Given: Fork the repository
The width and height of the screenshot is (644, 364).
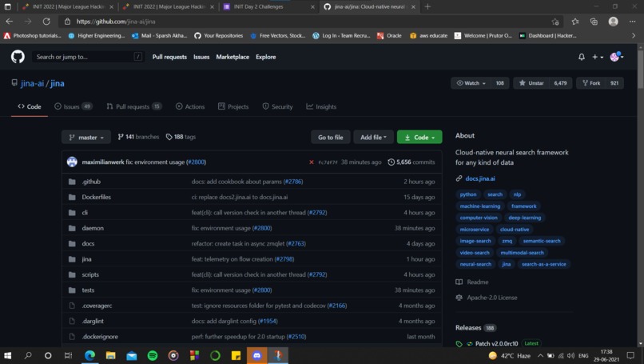Looking at the screenshot, I should (x=591, y=83).
